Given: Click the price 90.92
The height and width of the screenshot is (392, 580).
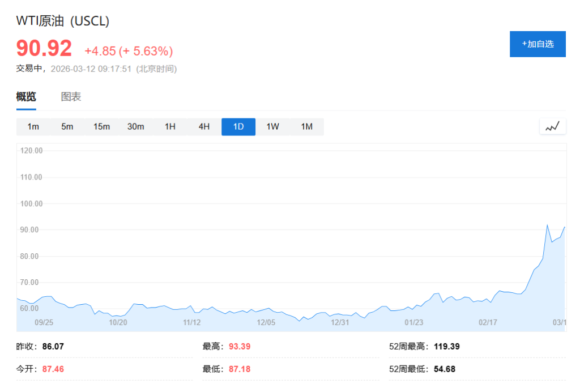Looking at the screenshot, I should pos(43,49).
